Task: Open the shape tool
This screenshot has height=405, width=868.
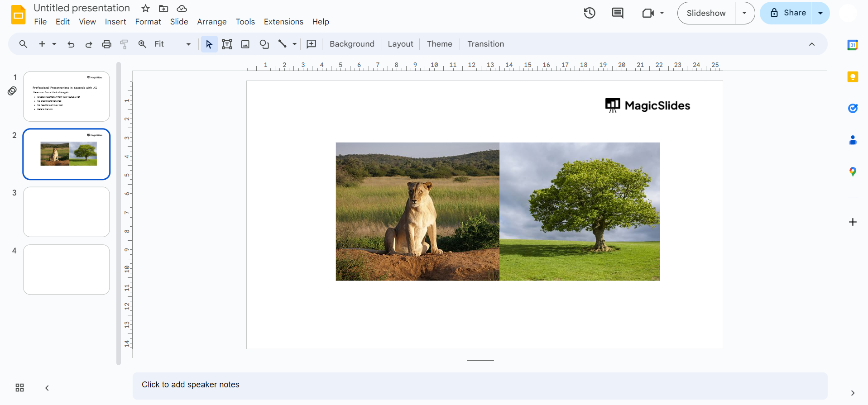Action: (264, 44)
